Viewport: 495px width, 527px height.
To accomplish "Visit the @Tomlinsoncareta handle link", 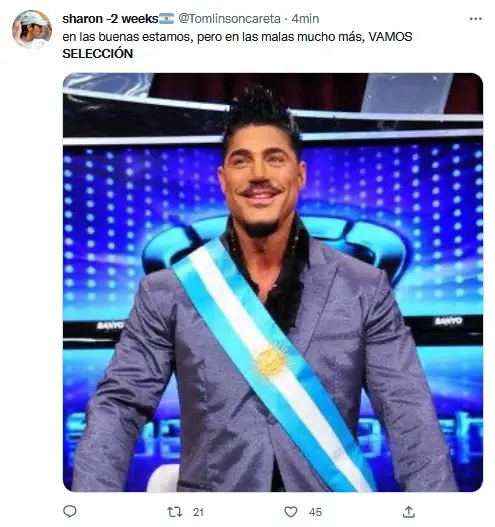I will pos(229,18).
